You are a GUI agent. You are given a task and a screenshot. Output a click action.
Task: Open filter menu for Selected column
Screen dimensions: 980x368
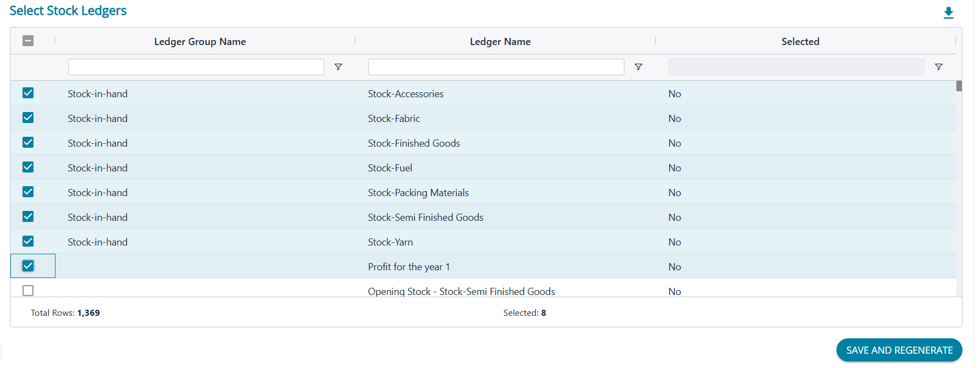[938, 67]
